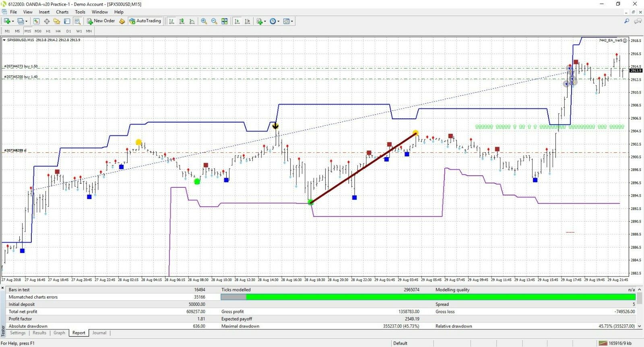Toggle the Strategy Tester icon
This screenshot has height=347, width=644.
pos(77,21)
